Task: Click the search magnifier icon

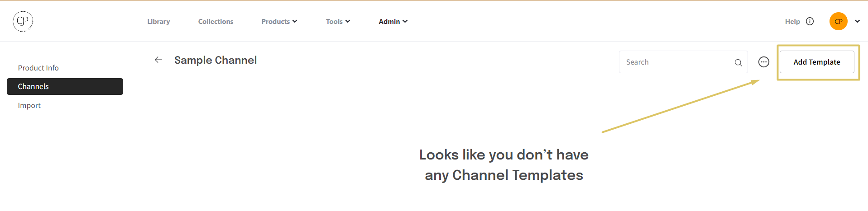Action: coord(738,63)
